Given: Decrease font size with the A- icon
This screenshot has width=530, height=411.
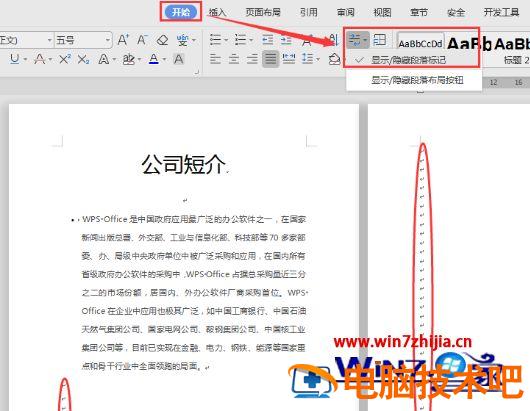Looking at the screenshot, I should [x=142, y=40].
